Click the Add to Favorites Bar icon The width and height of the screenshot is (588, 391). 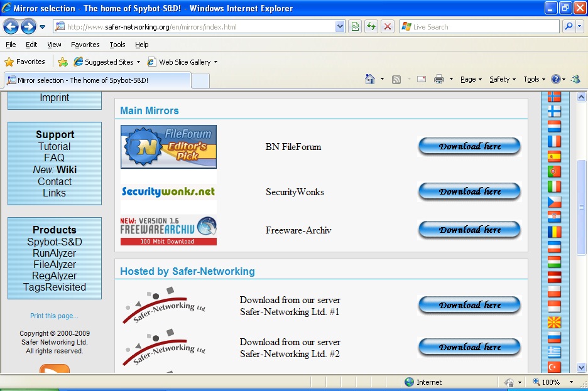63,62
